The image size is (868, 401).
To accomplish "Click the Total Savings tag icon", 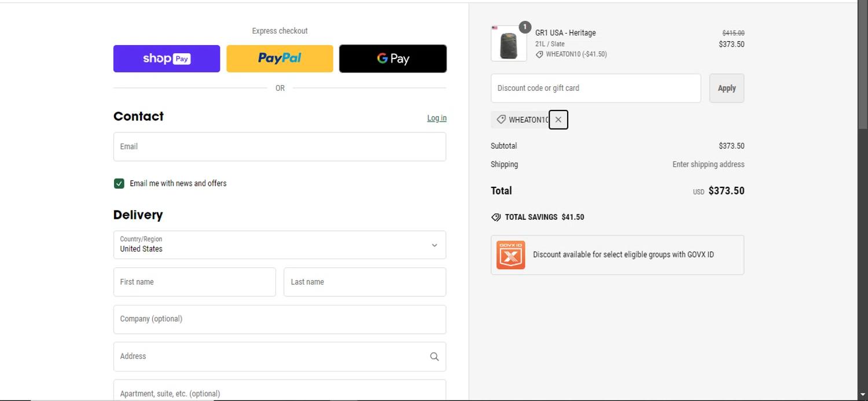I will pyautogui.click(x=496, y=218).
